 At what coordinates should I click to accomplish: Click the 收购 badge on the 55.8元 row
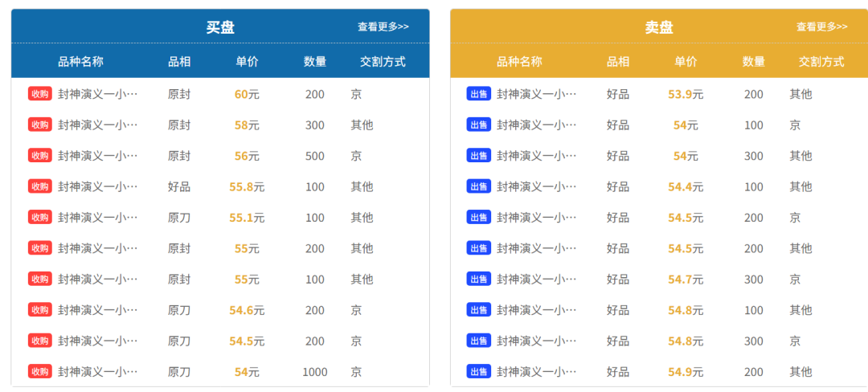40,187
